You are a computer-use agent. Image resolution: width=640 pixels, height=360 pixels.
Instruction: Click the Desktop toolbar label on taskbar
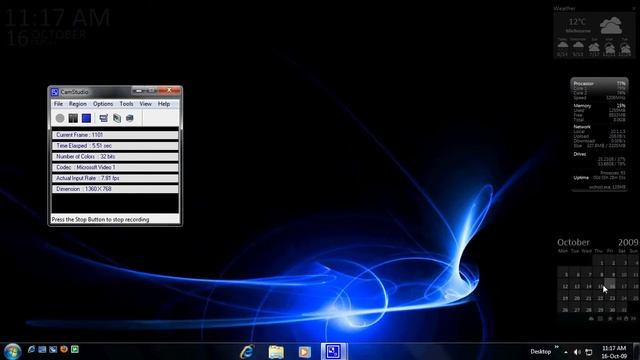tap(540, 351)
